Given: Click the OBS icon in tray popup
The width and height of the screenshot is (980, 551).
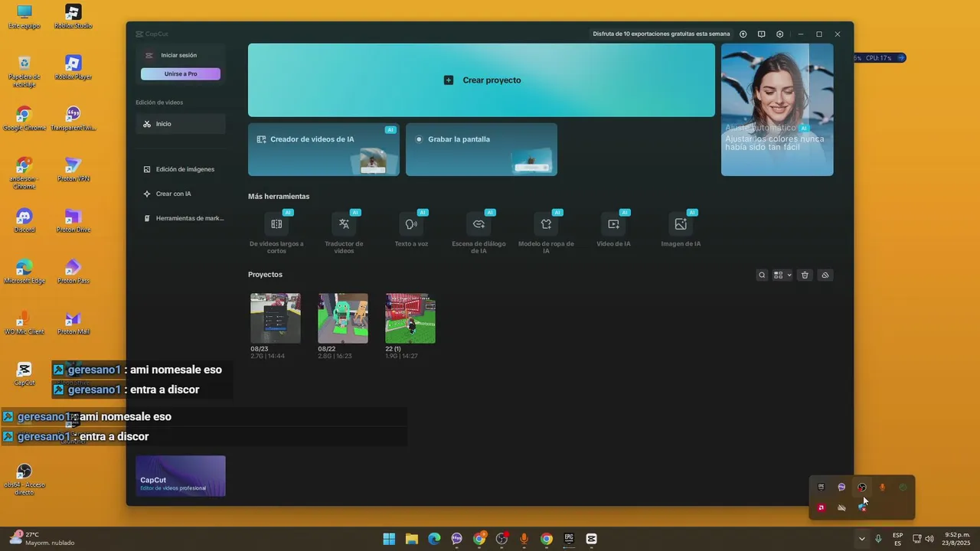Looking at the screenshot, I should coord(862,487).
